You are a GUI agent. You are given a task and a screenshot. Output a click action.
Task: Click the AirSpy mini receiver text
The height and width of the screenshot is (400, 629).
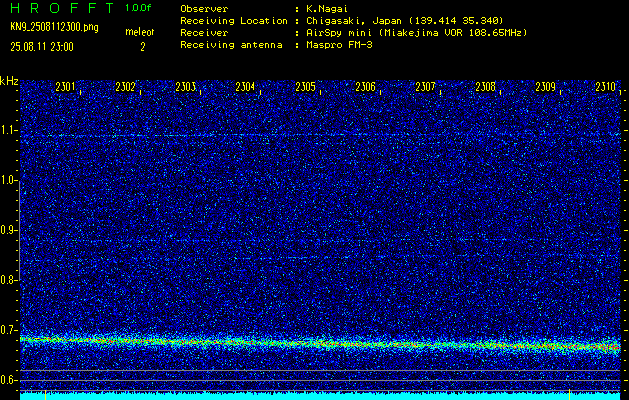coord(416,33)
